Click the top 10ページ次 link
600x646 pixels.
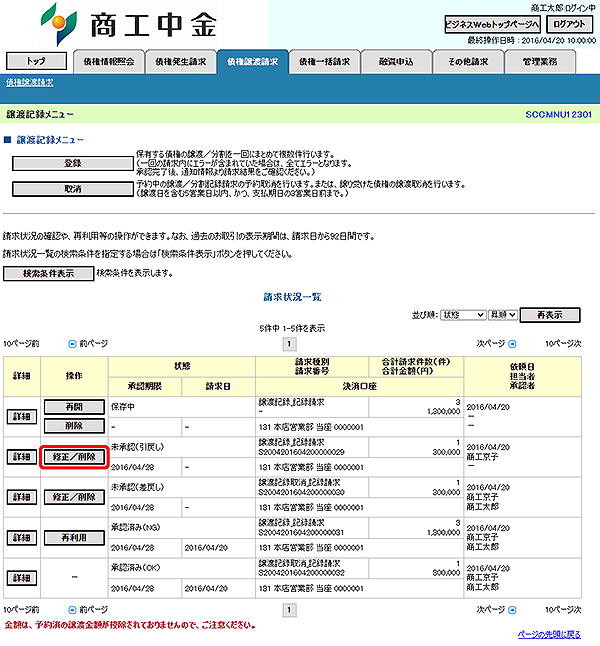click(563, 344)
